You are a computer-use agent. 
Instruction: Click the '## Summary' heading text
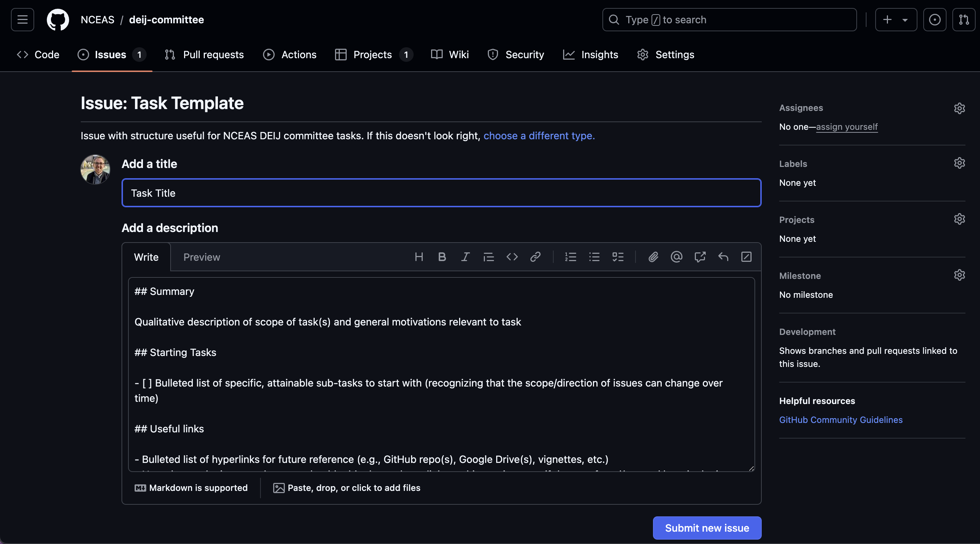(x=164, y=291)
